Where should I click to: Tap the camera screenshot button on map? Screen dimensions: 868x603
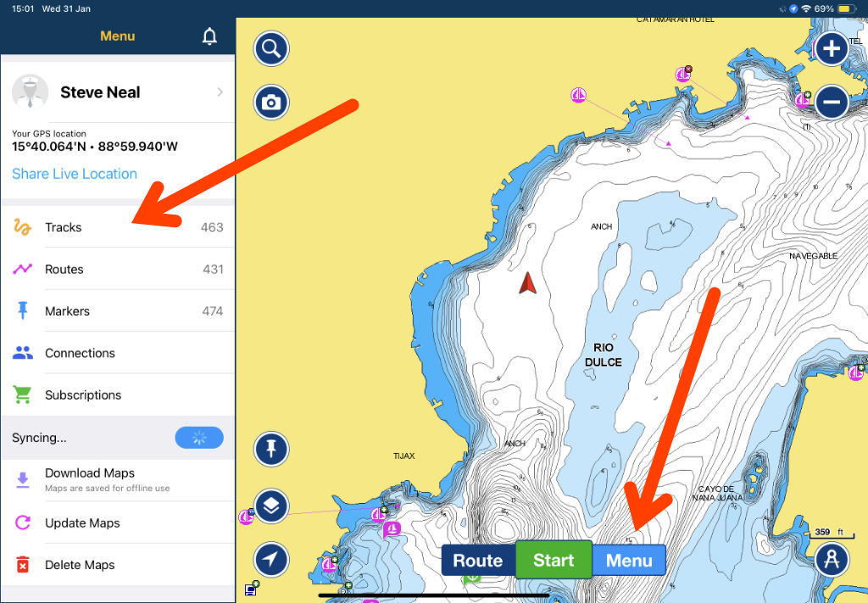[271, 103]
